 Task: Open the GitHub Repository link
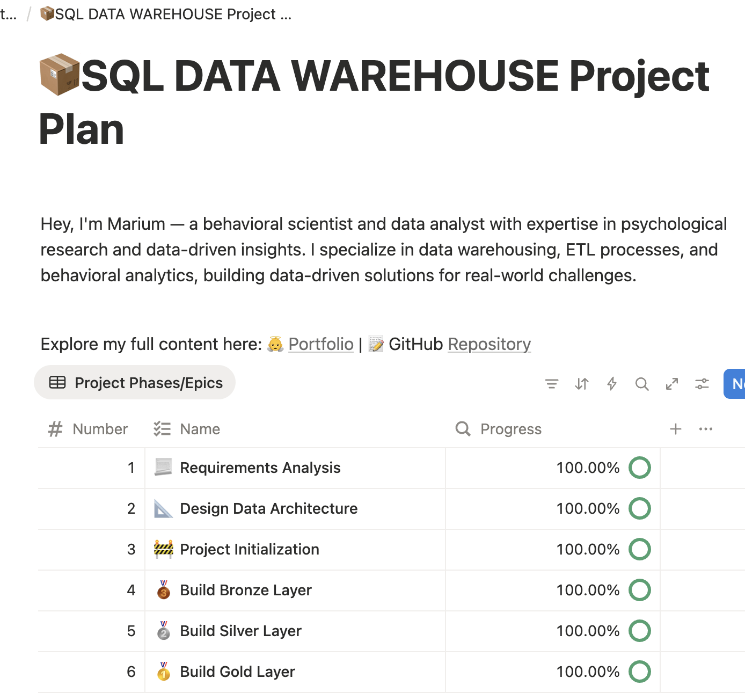(x=489, y=344)
